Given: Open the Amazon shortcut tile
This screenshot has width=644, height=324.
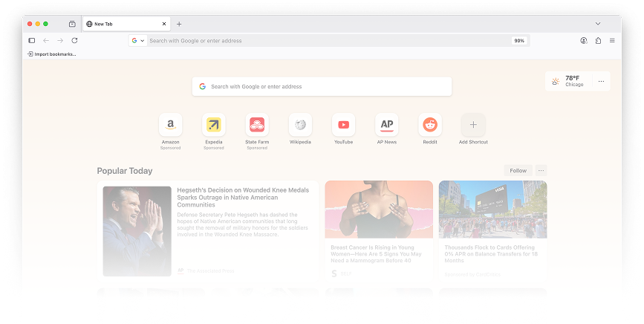Looking at the screenshot, I should coord(170,125).
